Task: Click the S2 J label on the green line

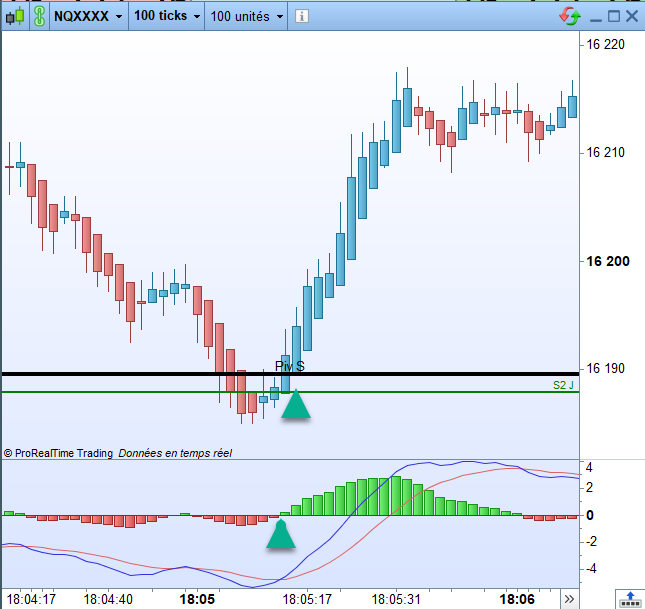Action: click(x=563, y=385)
